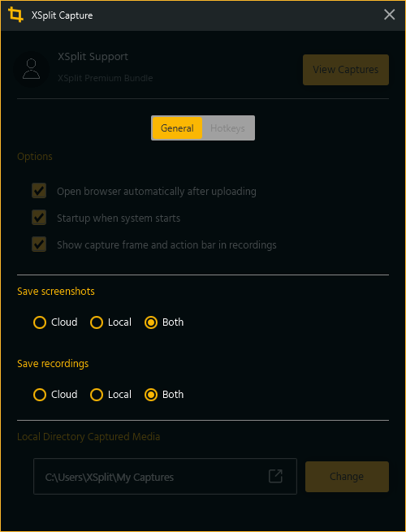This screenshot has width=406, height=532.
Task: Uncheck Open browser automatically after uploading
Action: (39, 191)
